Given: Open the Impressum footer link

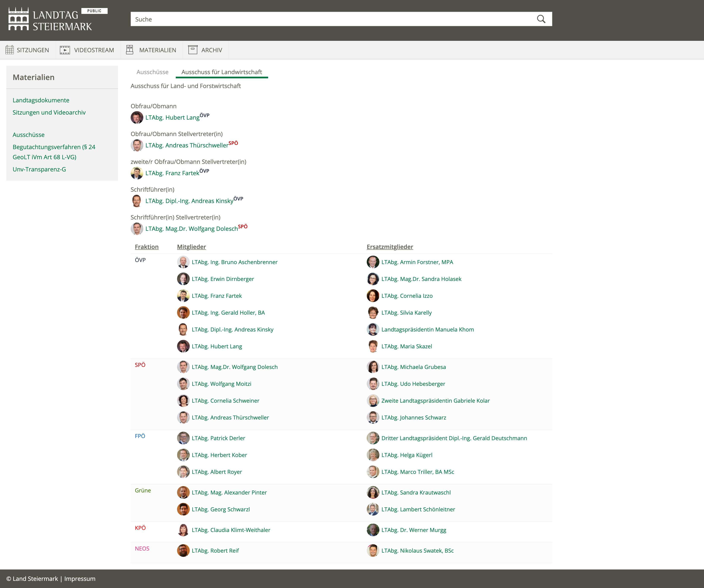Looking at the screenshot, I should [x=80, y=579].
